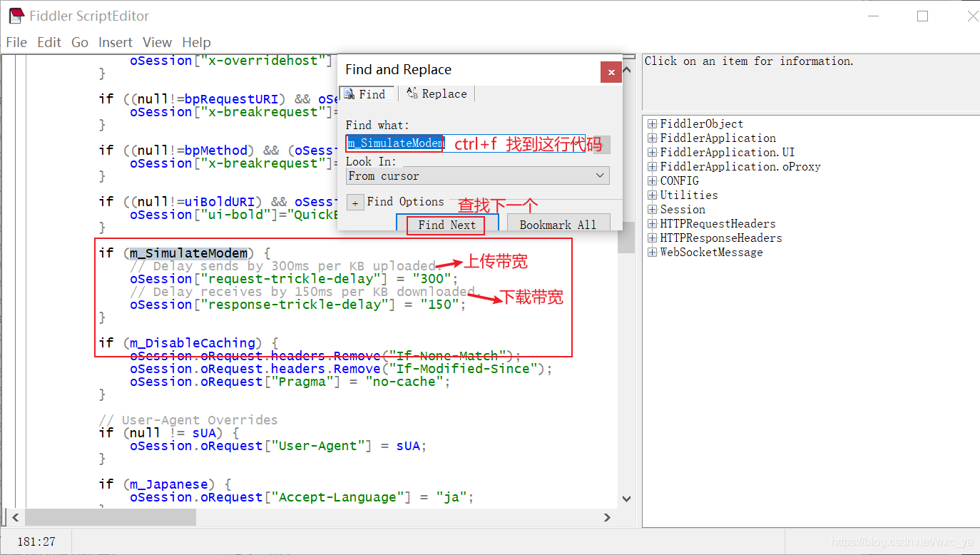
Task: Click the code editor scroll down arrow
Action: [626, 499]
